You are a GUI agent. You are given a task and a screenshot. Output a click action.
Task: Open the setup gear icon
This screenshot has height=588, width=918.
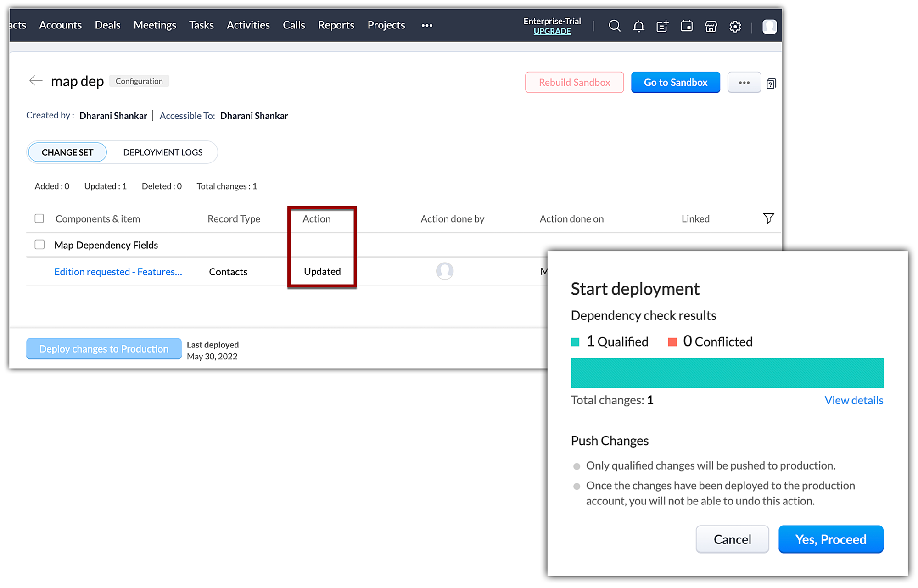(735, 27)
